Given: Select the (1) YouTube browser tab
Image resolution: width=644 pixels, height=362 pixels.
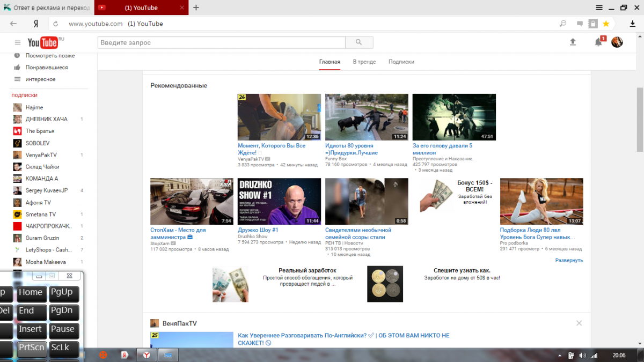Looking at the screenshot, I should click(x=141, y=8).
